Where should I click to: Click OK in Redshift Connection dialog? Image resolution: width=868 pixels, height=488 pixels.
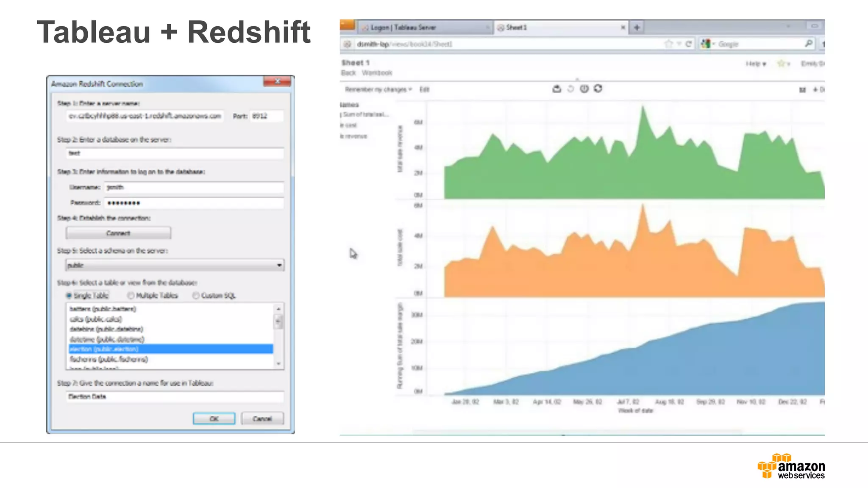click(x=214, y=419)
